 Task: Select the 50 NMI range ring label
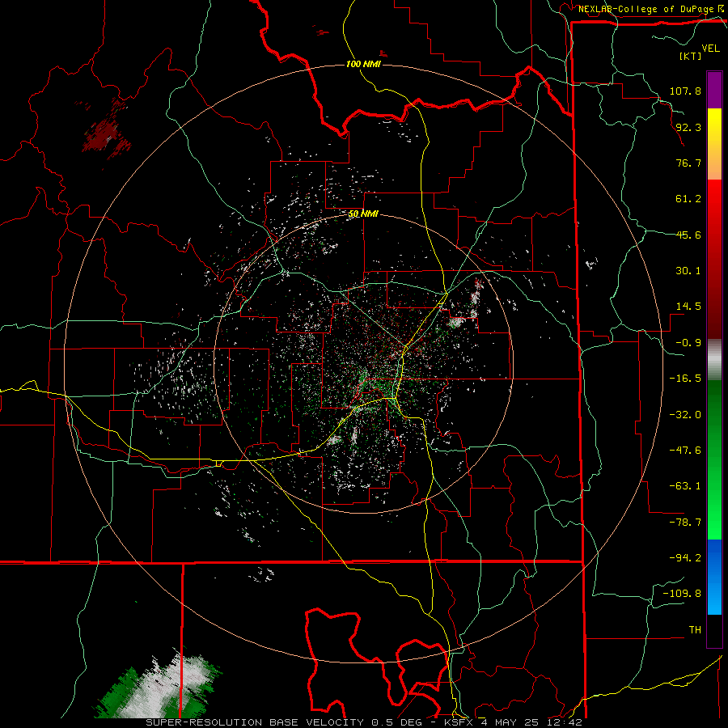click(363, 214)
